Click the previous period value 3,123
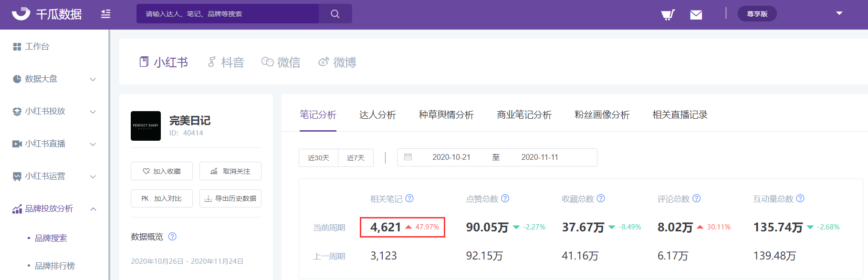Screen dimensions: 868x280 384,256
